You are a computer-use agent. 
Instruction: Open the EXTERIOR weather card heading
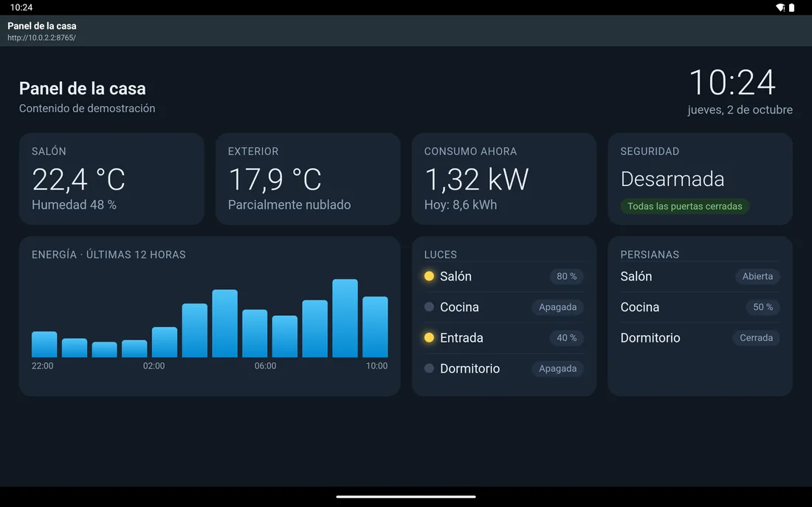253,151
